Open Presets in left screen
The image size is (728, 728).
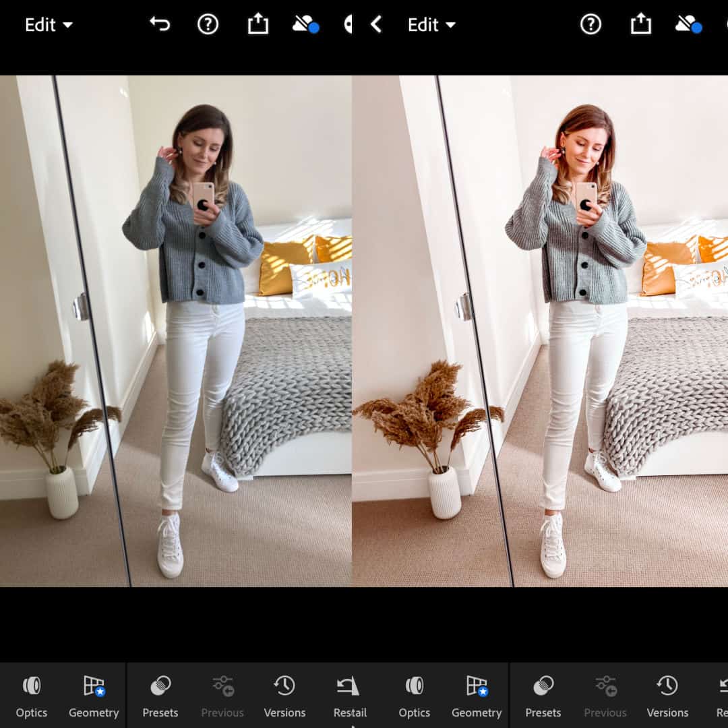pos(160,696)
